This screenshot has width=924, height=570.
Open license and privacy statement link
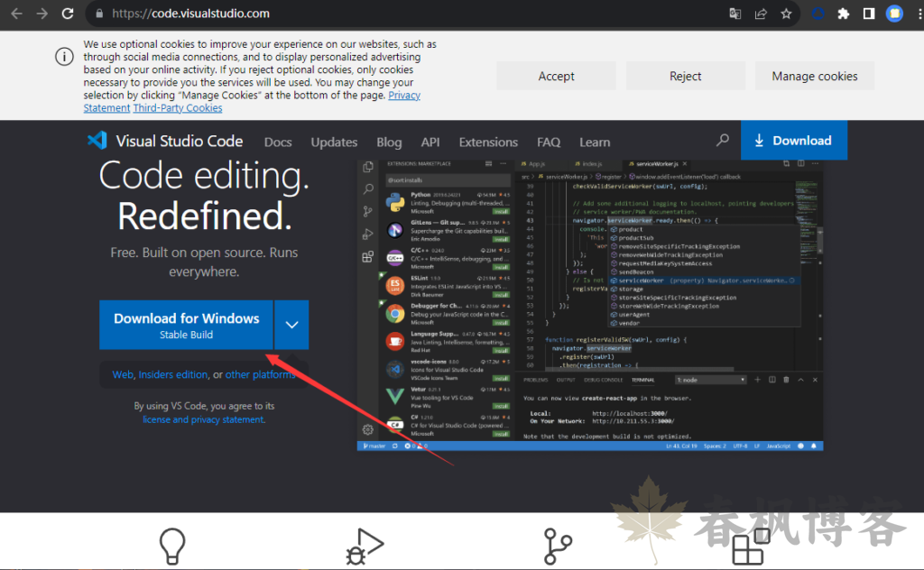203,419
